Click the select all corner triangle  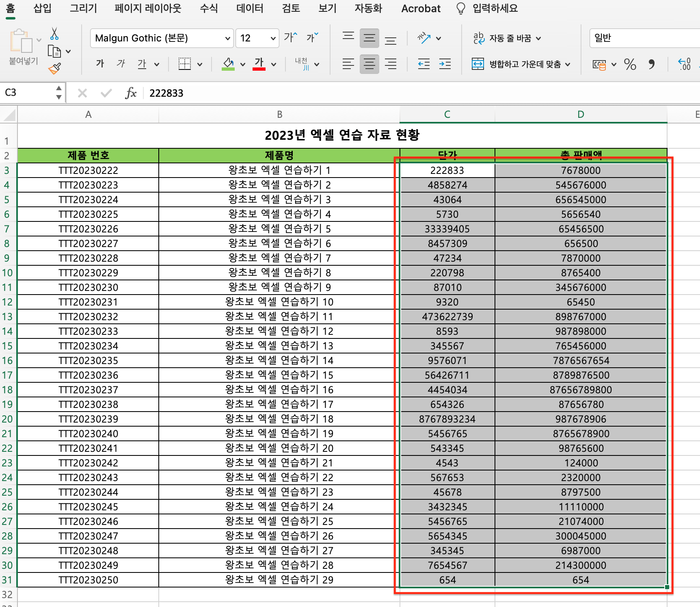click(x=9, y=115)
